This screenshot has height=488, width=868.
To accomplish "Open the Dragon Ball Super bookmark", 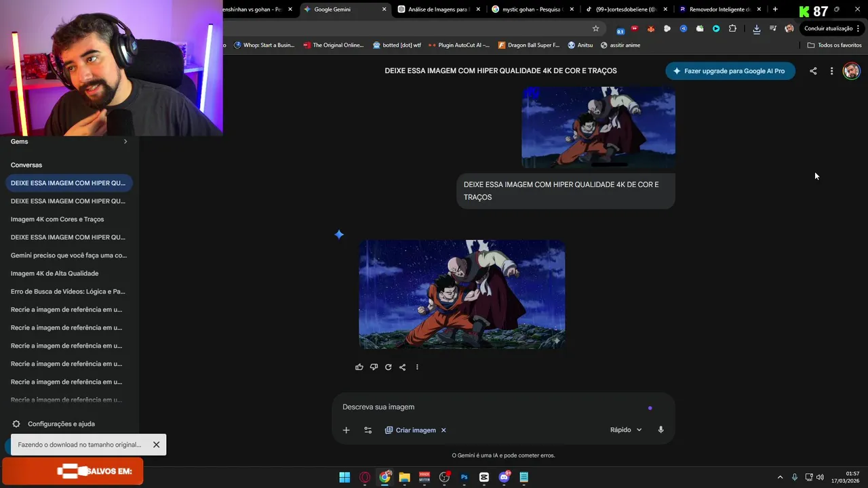I will (x=529, y=45).
